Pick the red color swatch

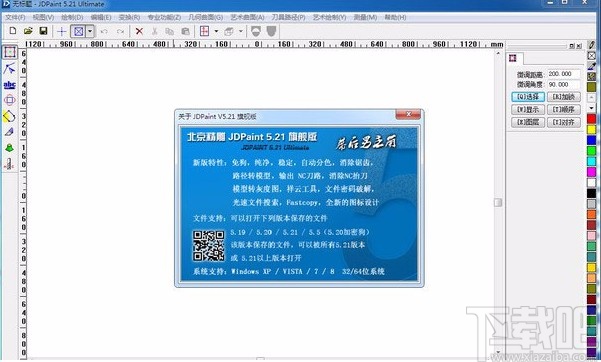[x=592, y=119]
